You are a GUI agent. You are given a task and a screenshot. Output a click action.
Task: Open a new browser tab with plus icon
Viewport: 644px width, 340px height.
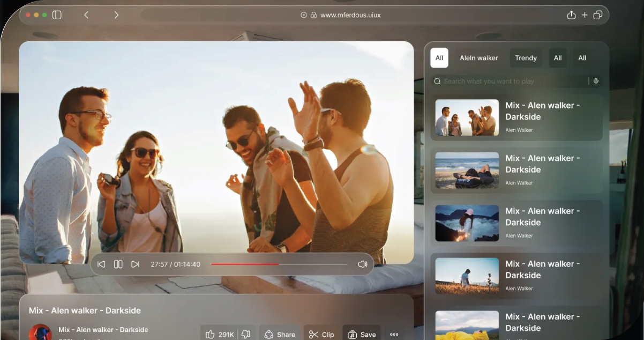point(585,15)
